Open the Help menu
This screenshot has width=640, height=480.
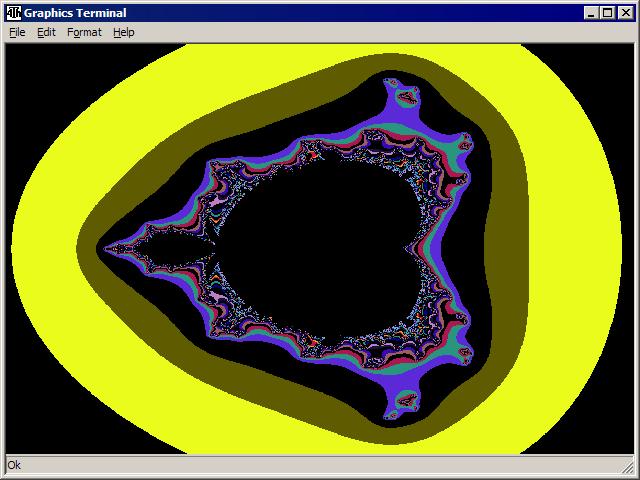coord(123,32)
